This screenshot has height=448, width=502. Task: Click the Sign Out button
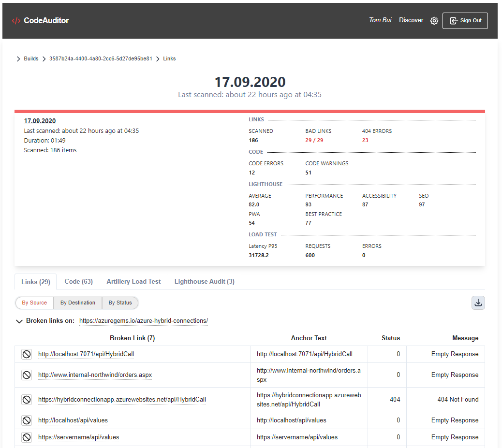(x=465, y=20)
